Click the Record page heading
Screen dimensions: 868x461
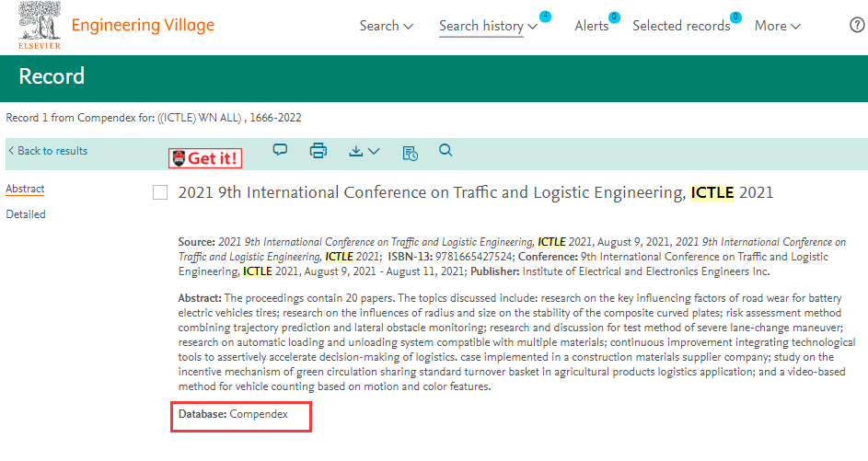click(52, 76)
